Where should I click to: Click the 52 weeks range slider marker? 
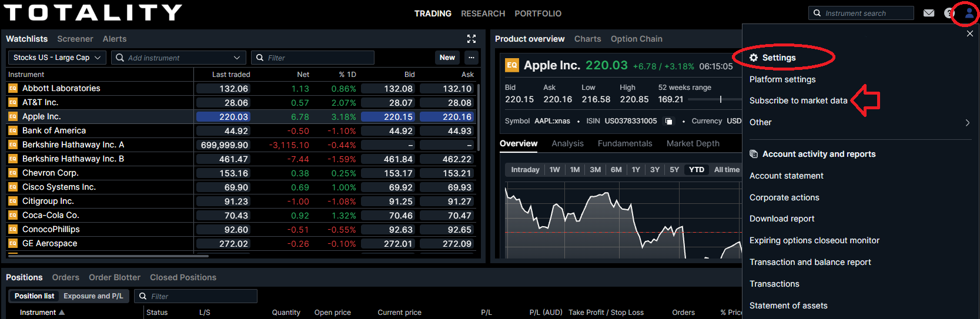pos(720,99)
